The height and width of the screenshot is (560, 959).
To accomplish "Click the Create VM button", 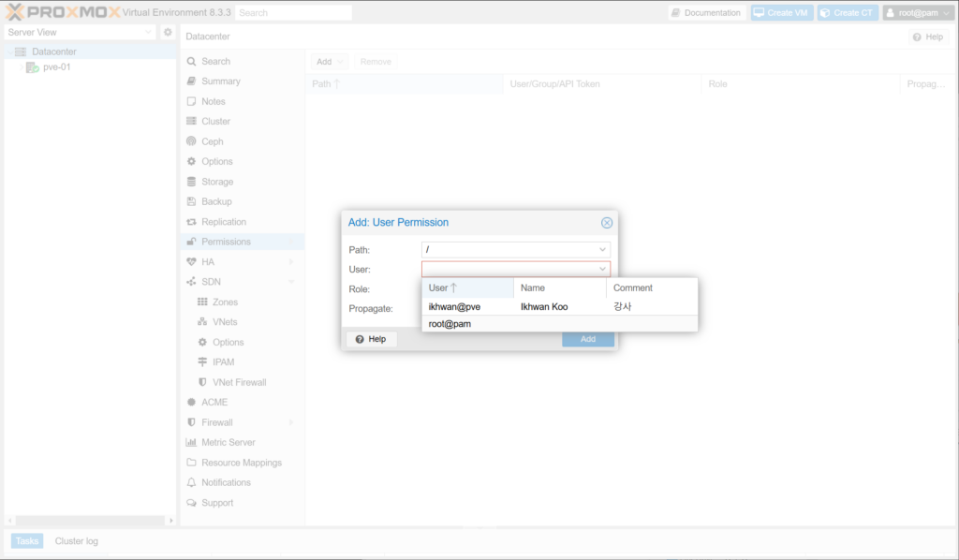I will click(x=781, y=13).
